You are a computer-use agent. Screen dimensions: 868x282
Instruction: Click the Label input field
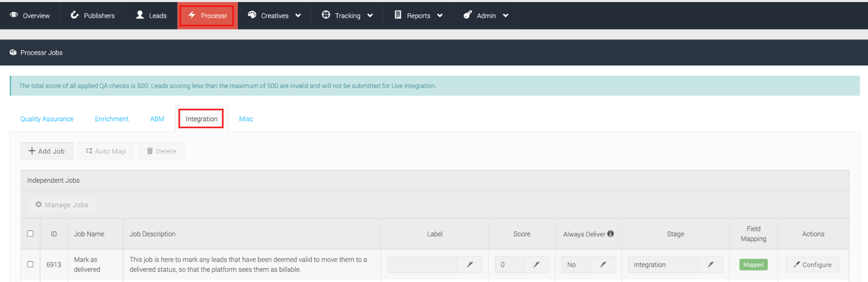(x=422, y=265)
